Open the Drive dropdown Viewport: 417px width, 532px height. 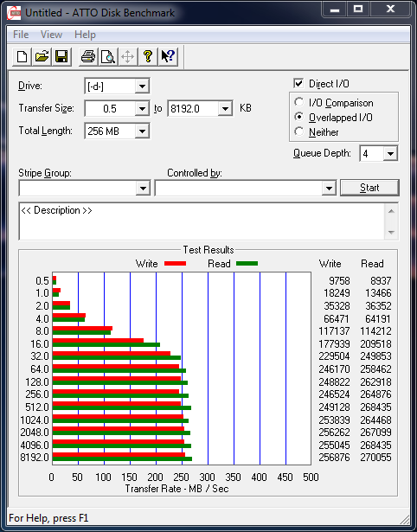(142, 87)
